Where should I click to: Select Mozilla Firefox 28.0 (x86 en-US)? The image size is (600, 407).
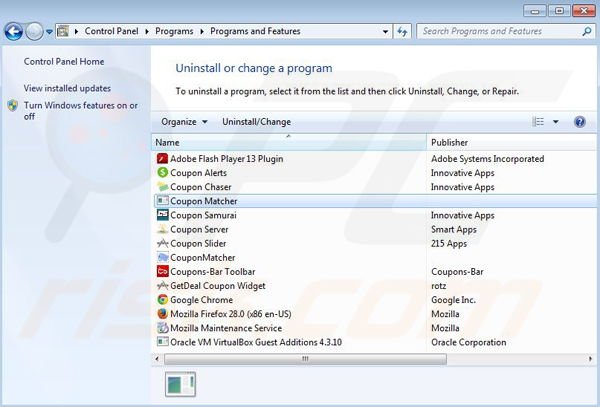pos(231,314)
